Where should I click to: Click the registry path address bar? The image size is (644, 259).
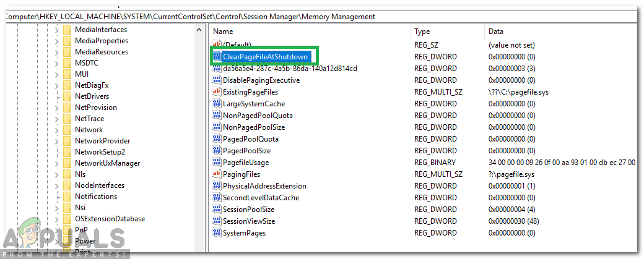click(x=248, y=16)
